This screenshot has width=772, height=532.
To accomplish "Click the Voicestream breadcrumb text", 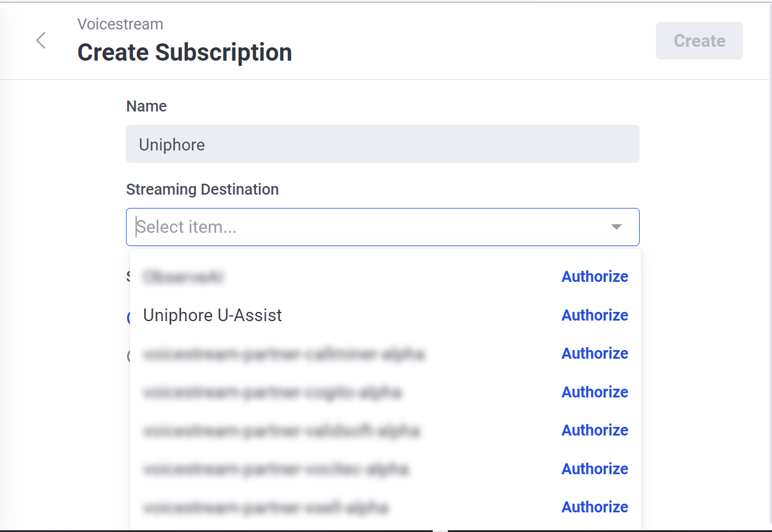I will coord(120,24).
